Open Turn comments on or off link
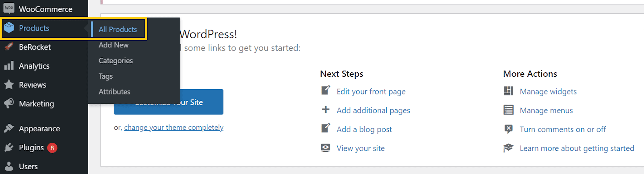Viewport: 644px width, 174px height. point(563,129)
